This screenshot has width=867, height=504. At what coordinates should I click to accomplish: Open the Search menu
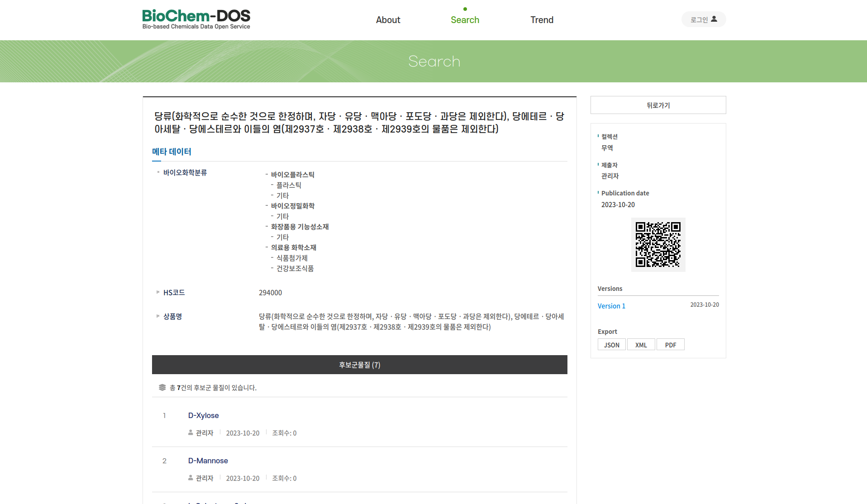coord(465,20)
